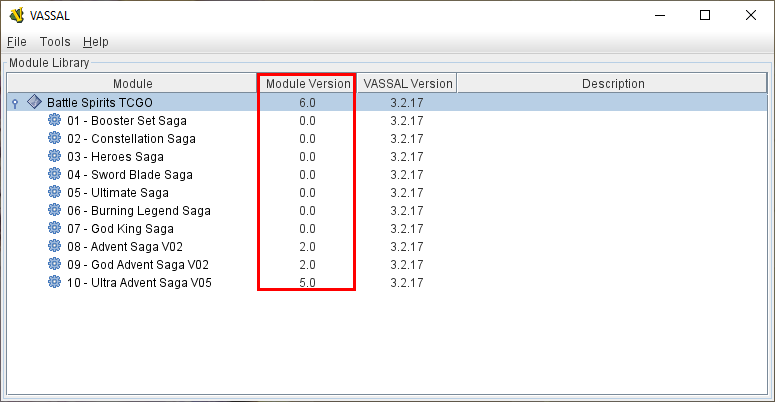Select the Battle Spirits TCGO module row

click(388, 102)
